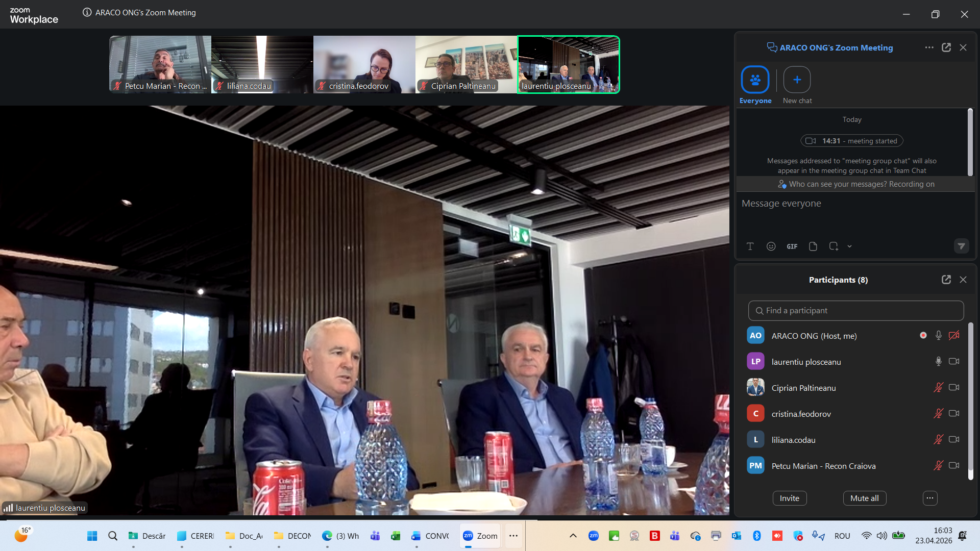980x551 pixels.
Task: Toggle ARACO ONG host video camera
Action: pos(954,336)
